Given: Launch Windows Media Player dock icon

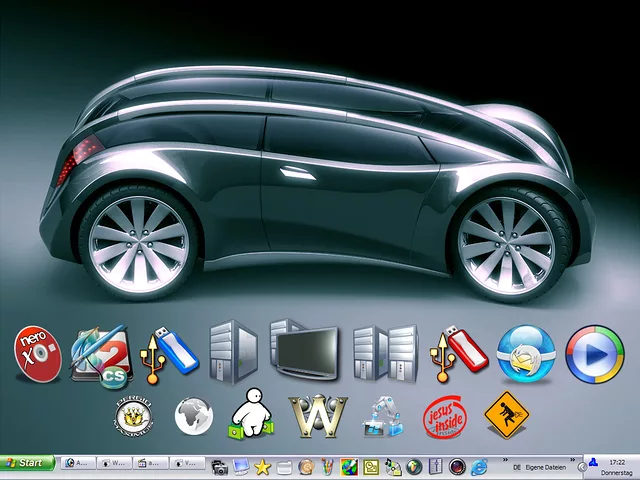Looking at the screenshot, I should (x=595, y=355).
